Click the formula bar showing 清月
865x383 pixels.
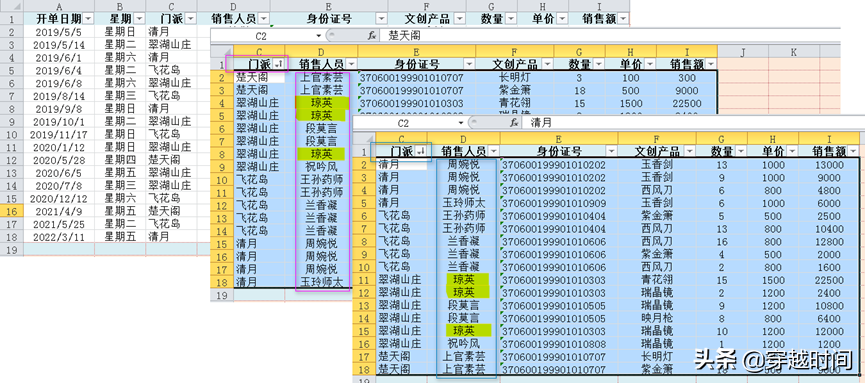(x=693, y=123)
